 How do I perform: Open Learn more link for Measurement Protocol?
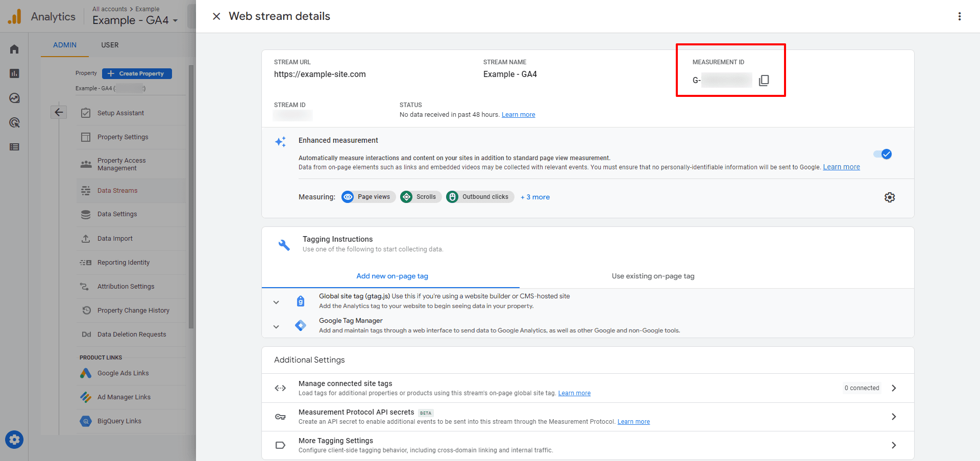633,422
